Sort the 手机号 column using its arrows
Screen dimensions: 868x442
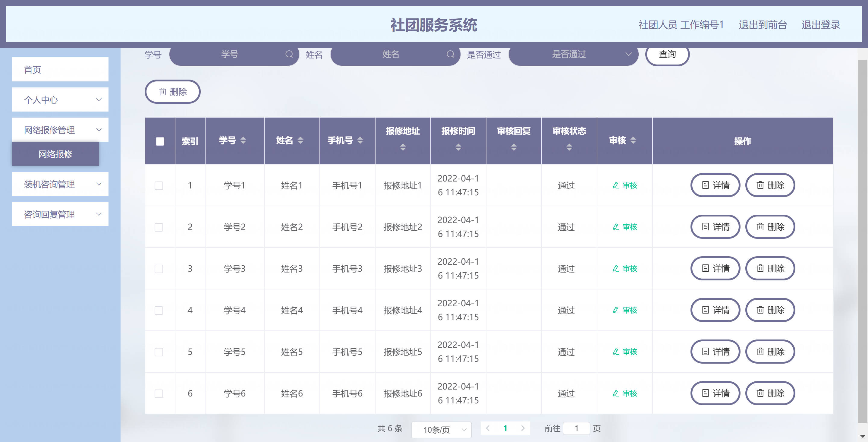360,140
